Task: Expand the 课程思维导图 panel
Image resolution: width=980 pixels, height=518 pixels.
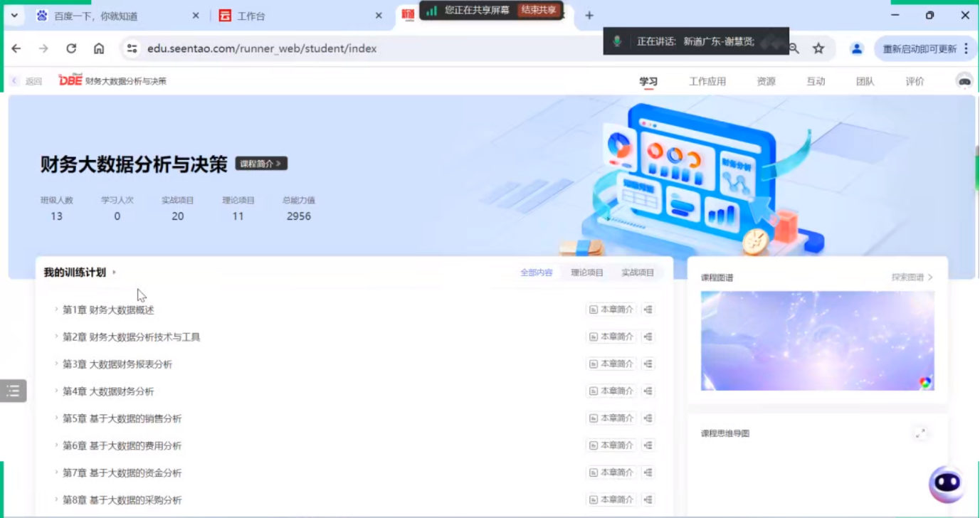Action: pyautogui.click(x=921, y=433)
